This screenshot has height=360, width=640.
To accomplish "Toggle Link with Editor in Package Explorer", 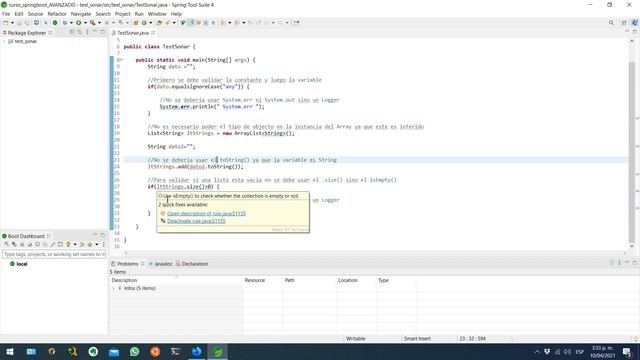I will point(80,32).
